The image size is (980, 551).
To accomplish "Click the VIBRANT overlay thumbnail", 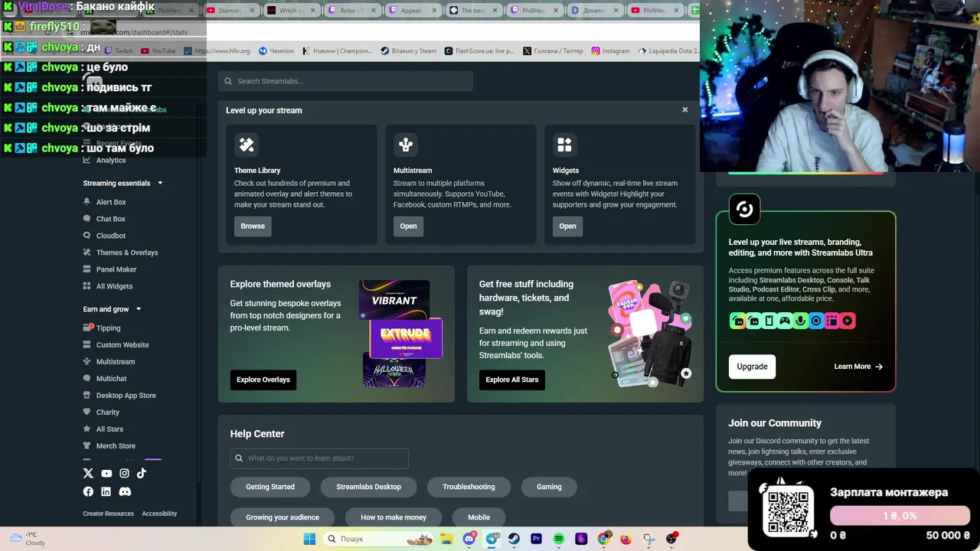I will click(x=394, y=299).
